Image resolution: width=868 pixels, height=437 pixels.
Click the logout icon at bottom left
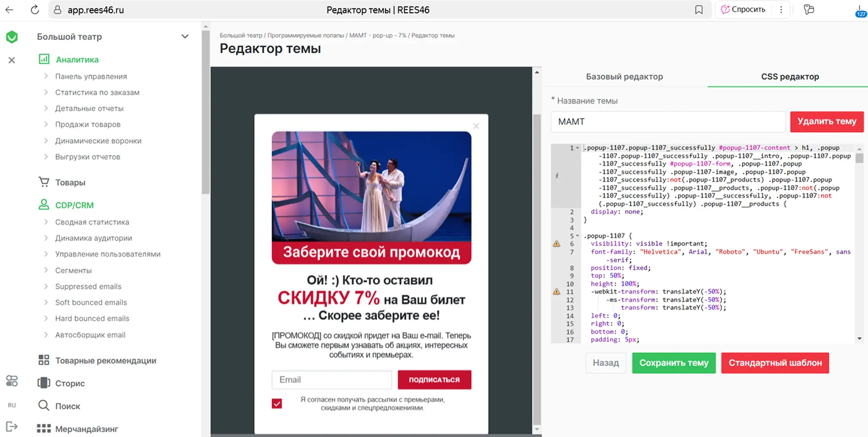coord(12,426)
